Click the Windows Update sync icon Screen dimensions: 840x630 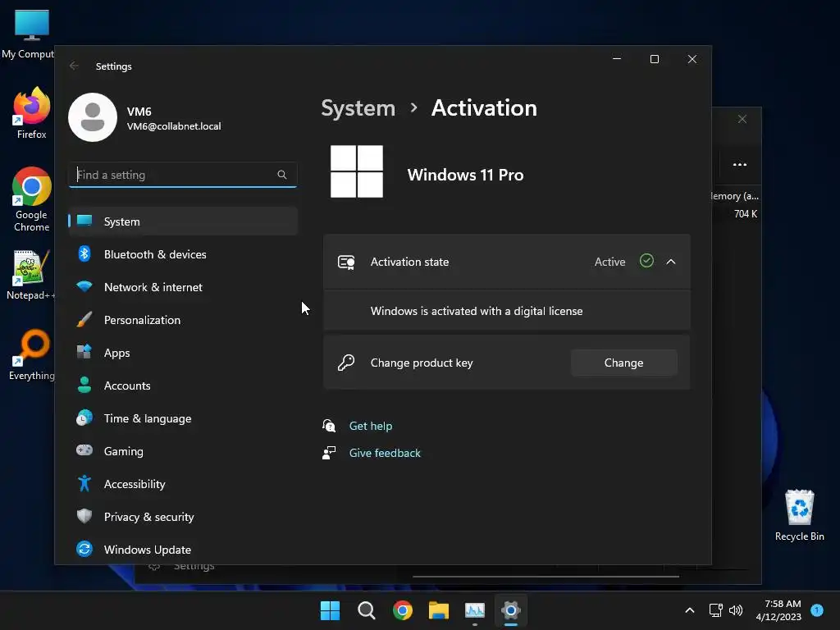pos(84,549)
